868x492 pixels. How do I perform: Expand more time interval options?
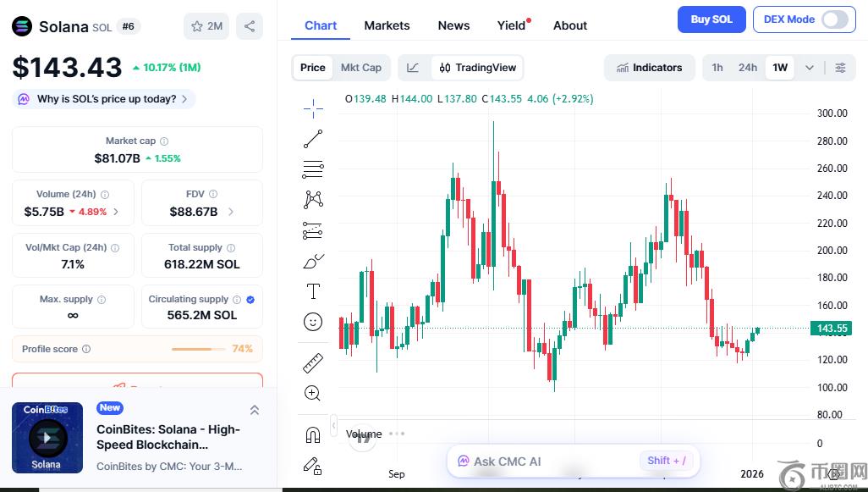tap(810, 68)
